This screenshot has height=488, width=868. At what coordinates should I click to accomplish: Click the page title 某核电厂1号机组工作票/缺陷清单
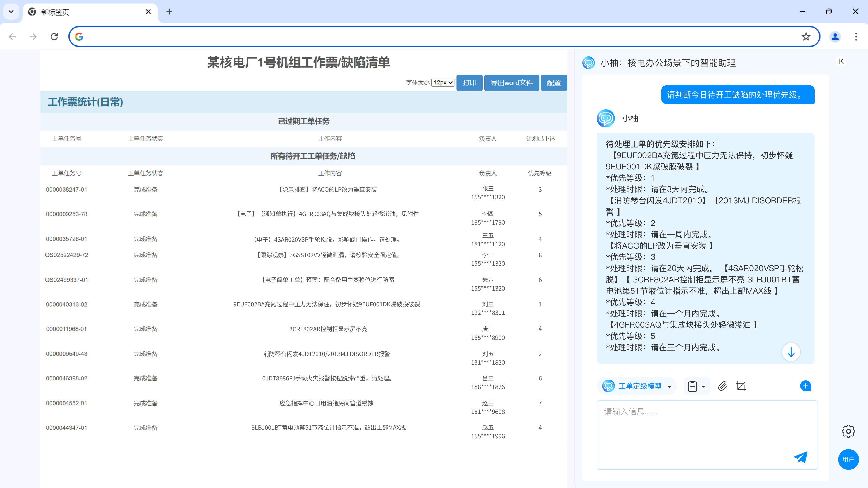click(x=299, y=63)
